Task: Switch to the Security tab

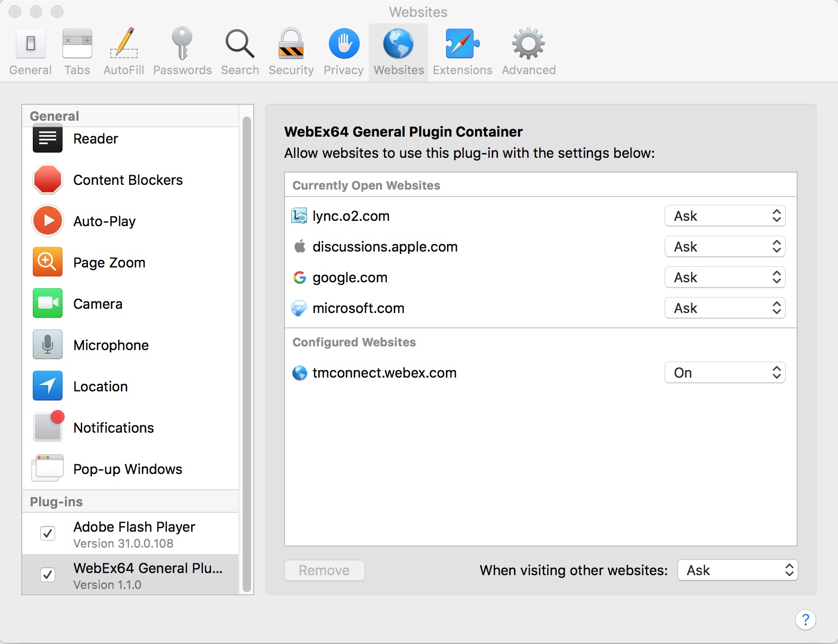Action: [291, 52]
